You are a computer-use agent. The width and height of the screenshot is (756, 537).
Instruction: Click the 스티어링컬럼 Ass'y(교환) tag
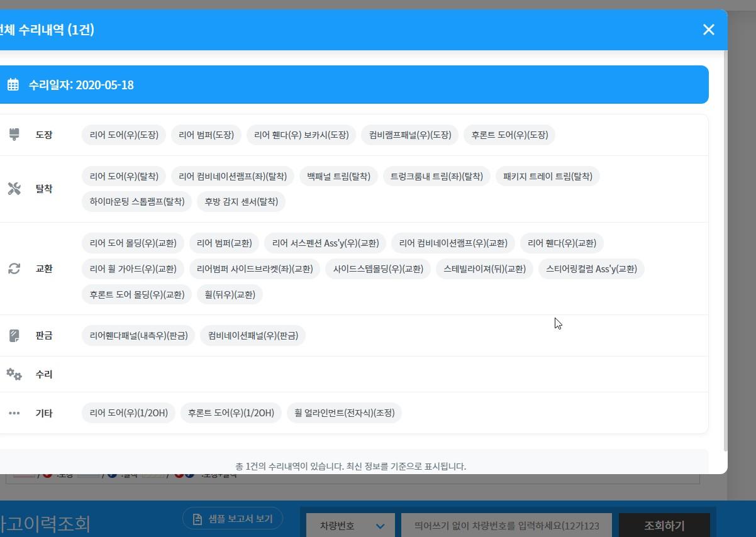point(591,269)
